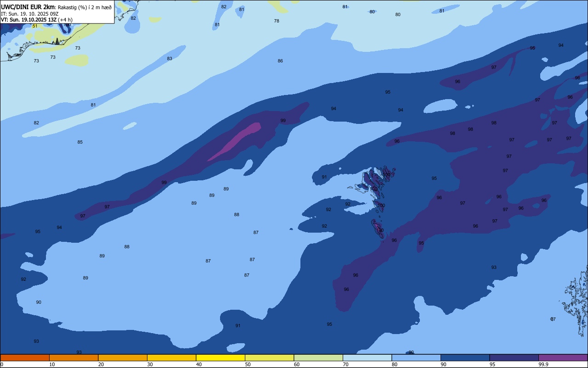Screen dimensions: 588x368
Task: Click the 'VT: Sun. 19.10.2025 13Z' line
Action: 28,20
